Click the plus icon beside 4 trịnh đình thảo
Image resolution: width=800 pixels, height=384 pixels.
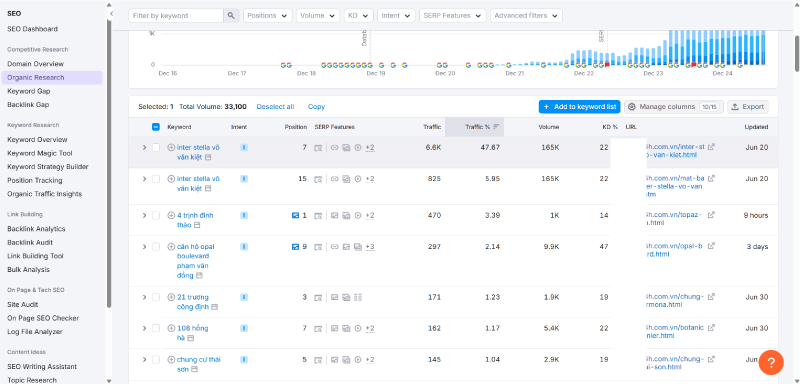coord(171,215)
